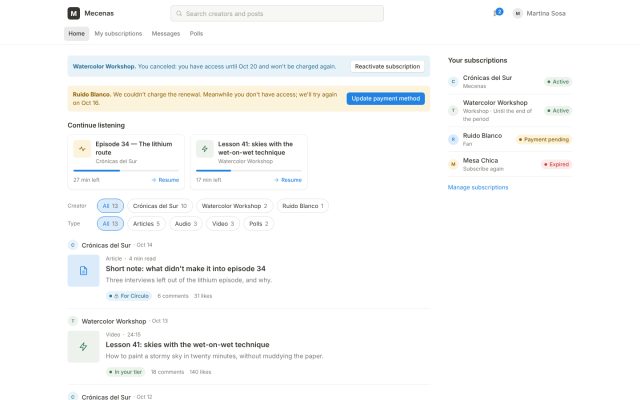Open the Polls tab

(196, 33)
